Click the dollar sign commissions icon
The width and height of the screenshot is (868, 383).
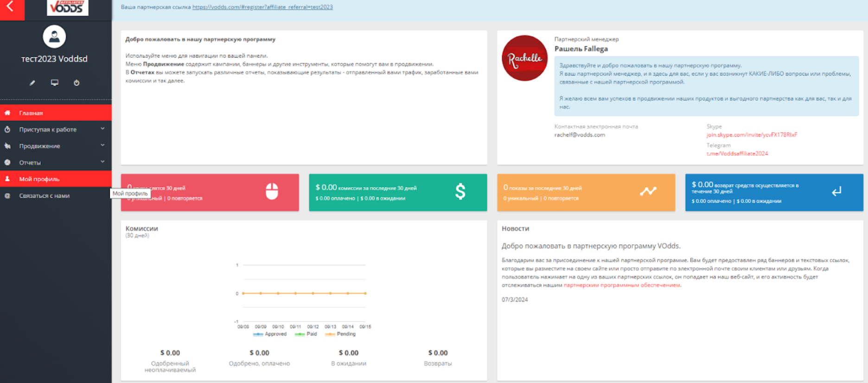click(460, 191)
